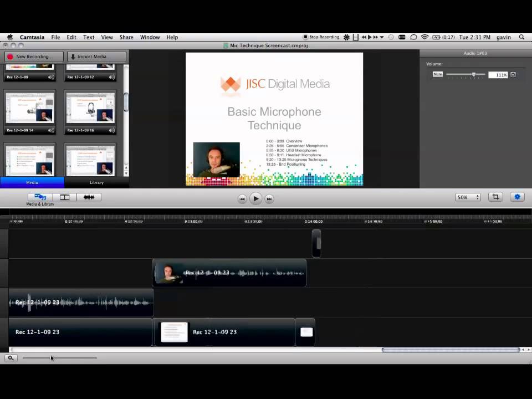Screen dimensions: 532x399
Task: Click the 0:14:00,00 timeline ruler mark
Action: (x=314, y=221)
